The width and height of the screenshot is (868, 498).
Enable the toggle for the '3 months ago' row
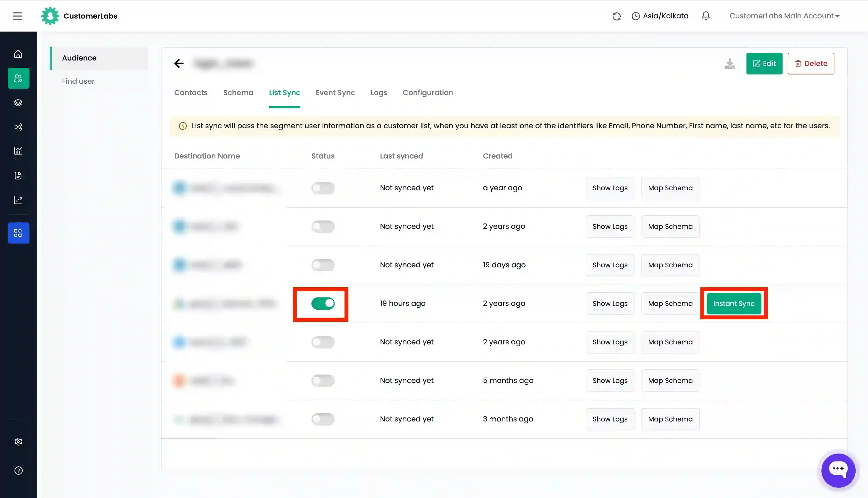323,419
